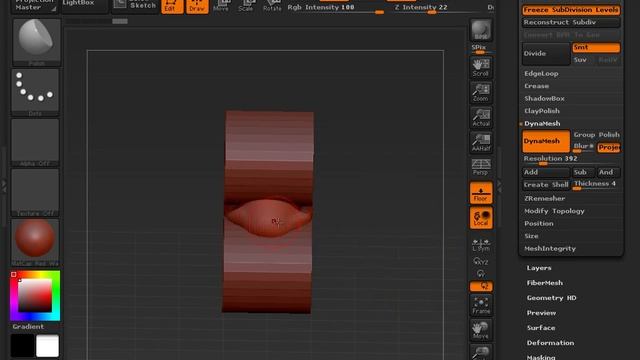The height and width of the screenshot is (360, 640).
Task: Open the current brush thumbnail picker
Action: [36, 42]
